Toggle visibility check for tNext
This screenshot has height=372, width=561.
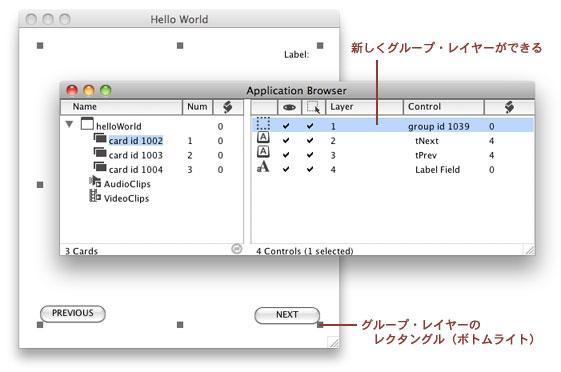tap(286, 140)
